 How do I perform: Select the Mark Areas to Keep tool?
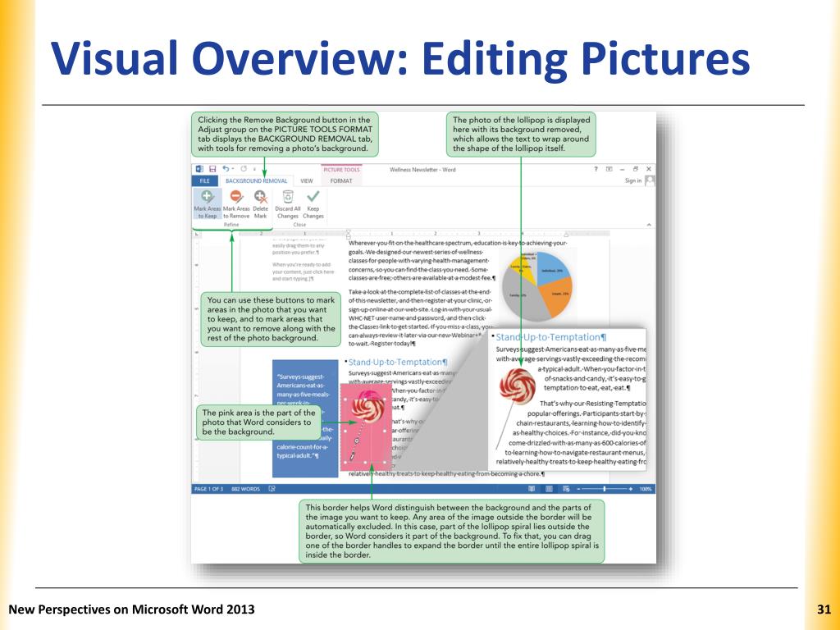pyautogui.click(x=207, y=204)
